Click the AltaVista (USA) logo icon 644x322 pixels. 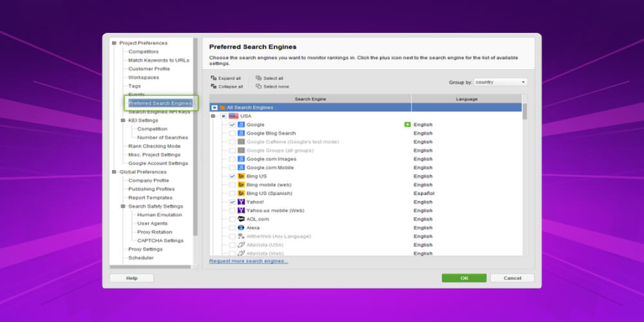[x=241, y=245]
